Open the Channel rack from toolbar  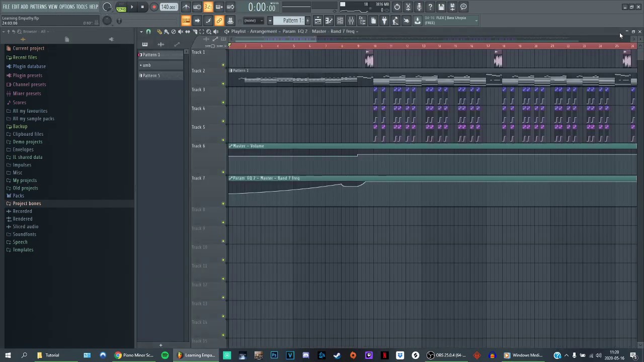[340, 21]
